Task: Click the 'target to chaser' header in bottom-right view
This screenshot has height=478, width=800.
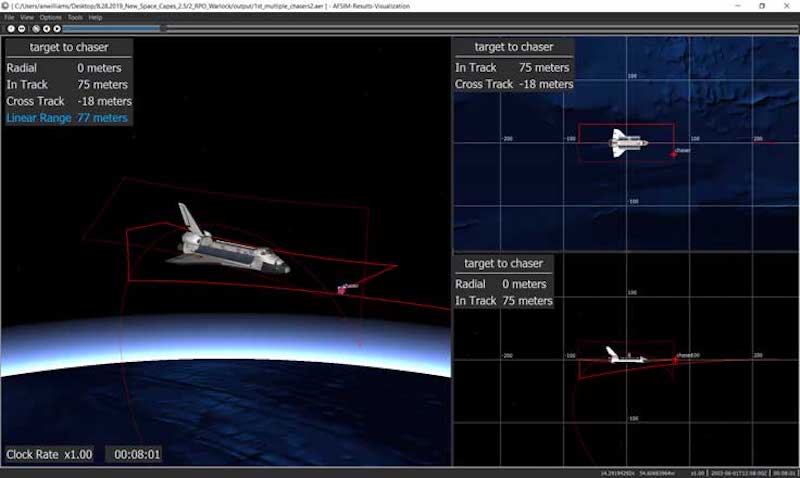Action: point(504,264)
